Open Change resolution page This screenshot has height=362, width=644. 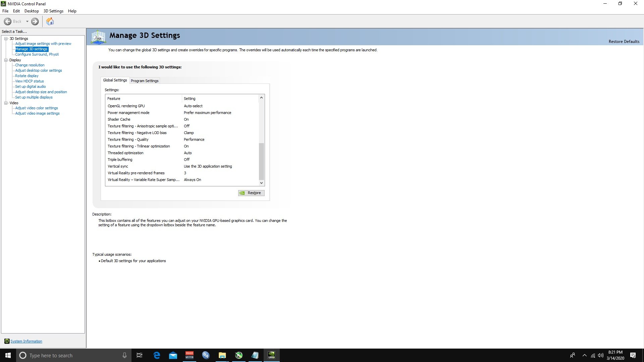30,65
